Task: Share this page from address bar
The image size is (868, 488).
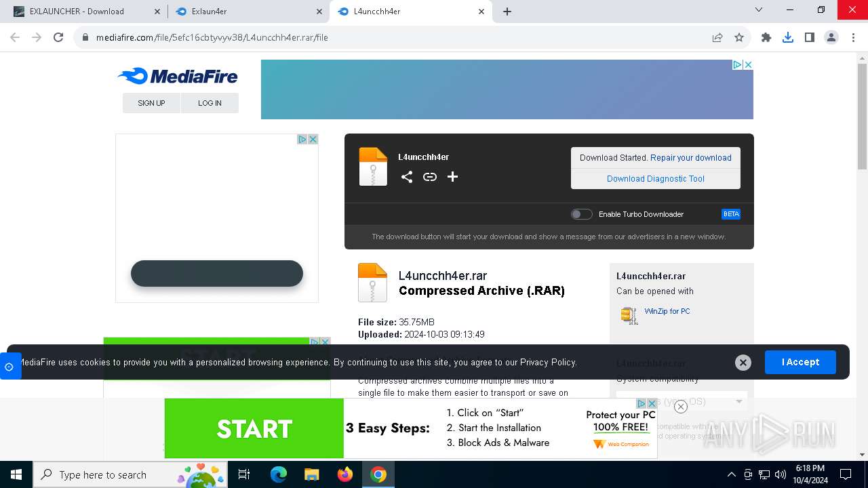Action: click(x=717, y=38)
